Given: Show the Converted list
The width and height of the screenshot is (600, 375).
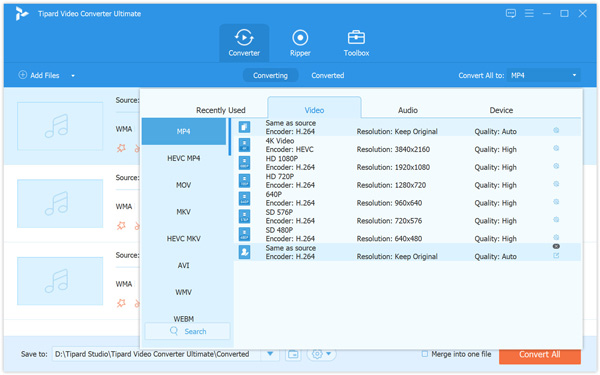Looking at the screenshot, I should pos(328,75).
